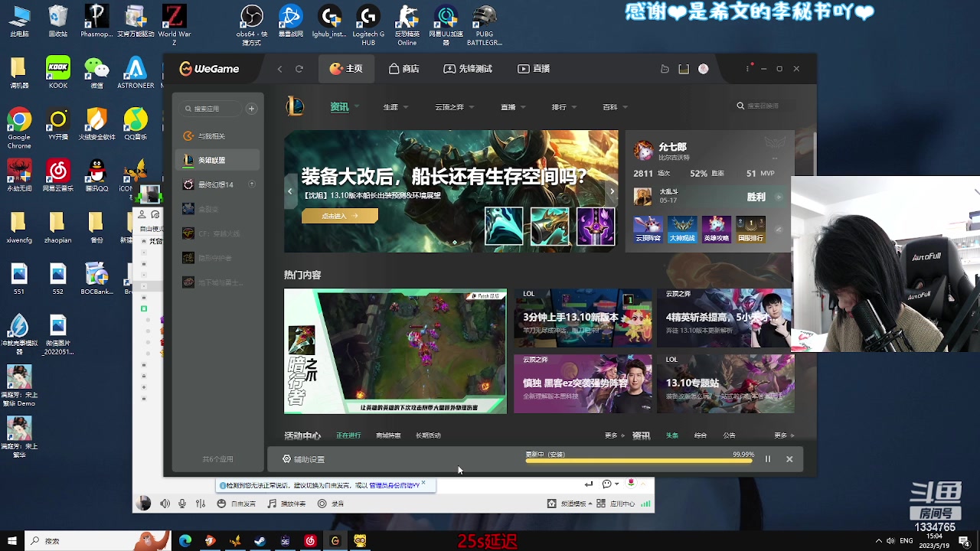The height and width of the screenshot is (551, 980).
Task: Click the WeGame refresh icon
Action: click(x=299, y=69)
